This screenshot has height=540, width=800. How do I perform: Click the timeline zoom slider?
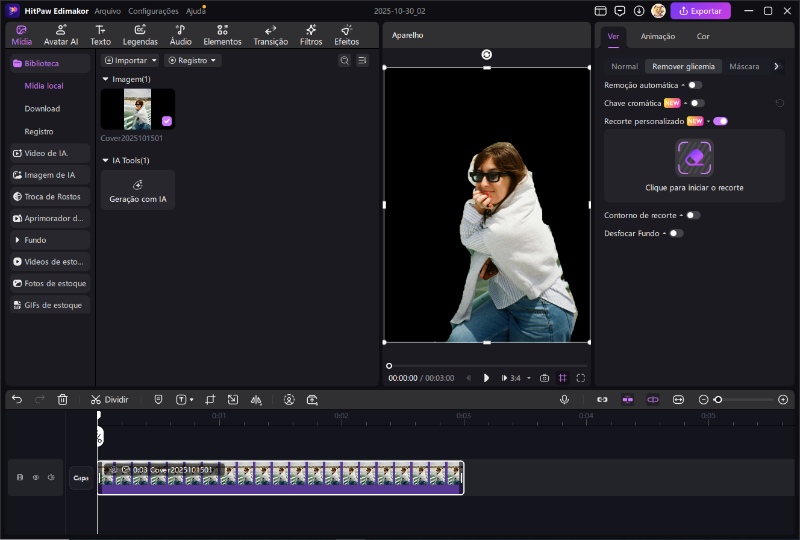click(718, 399)
